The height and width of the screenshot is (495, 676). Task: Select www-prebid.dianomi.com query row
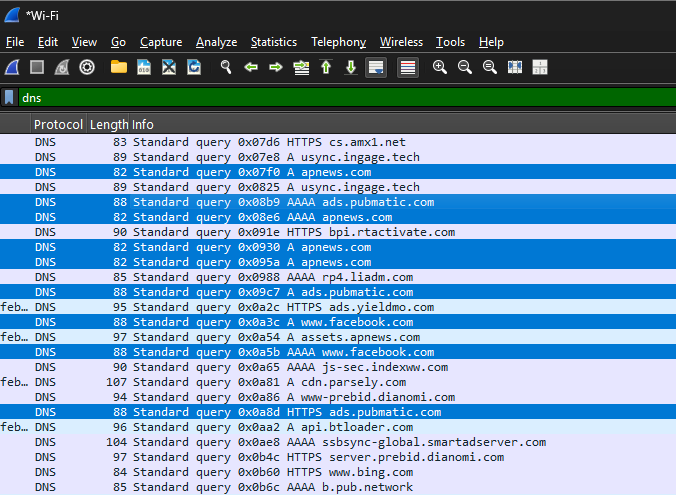coord(338,397)
